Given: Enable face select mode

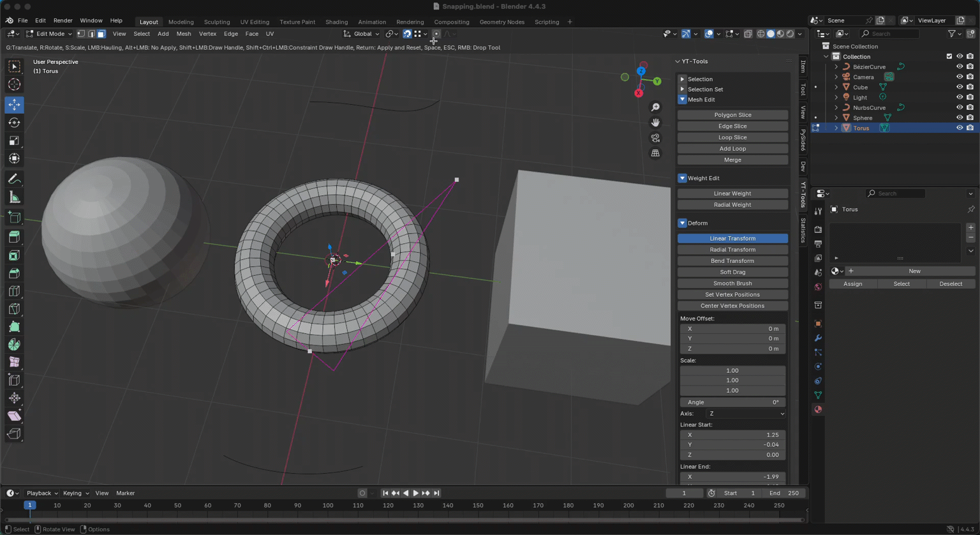Looking at the screenshot, I should pos(101,34).
